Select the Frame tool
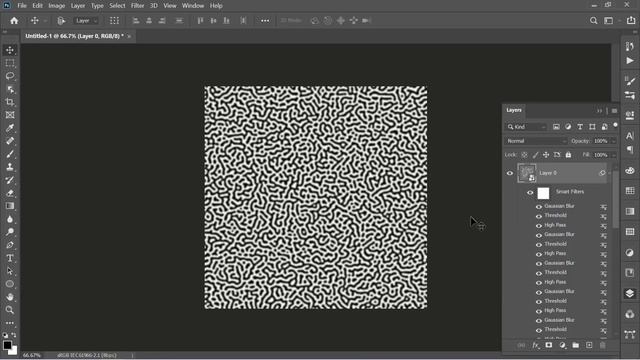Image resolution: width=640 pixels, height=360 pixels. pos(10,115)
